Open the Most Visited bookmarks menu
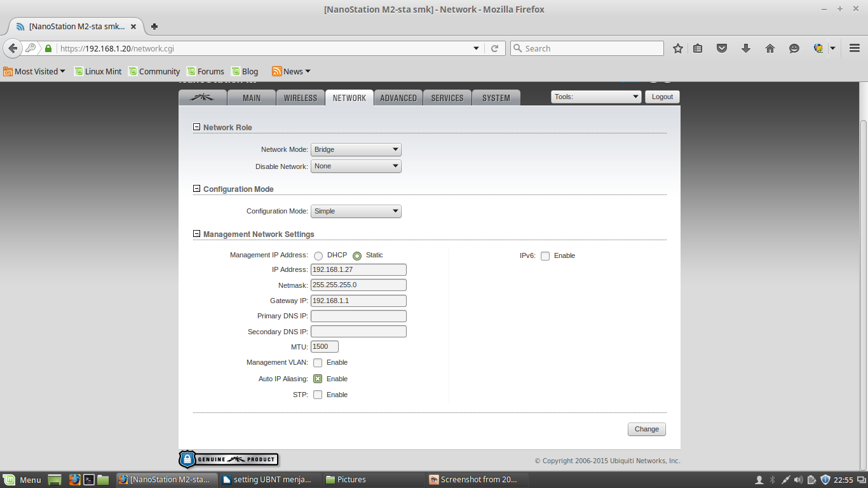The height and width of the screenshot is (488, 868). pos(34,71)
